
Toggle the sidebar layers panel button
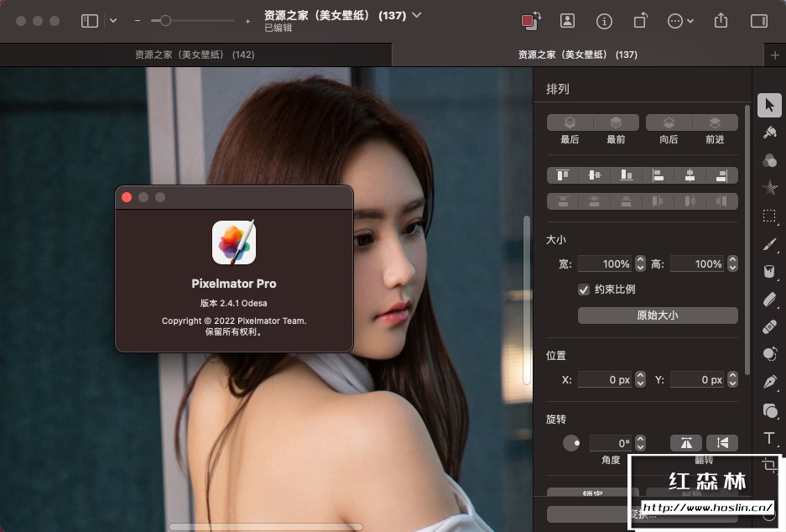point(90,20)
